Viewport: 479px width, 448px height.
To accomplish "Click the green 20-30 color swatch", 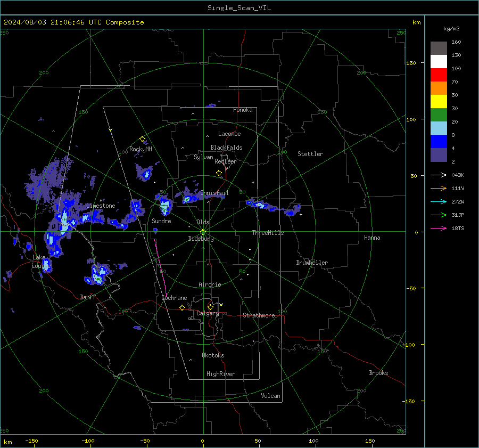I will [439, 115].
